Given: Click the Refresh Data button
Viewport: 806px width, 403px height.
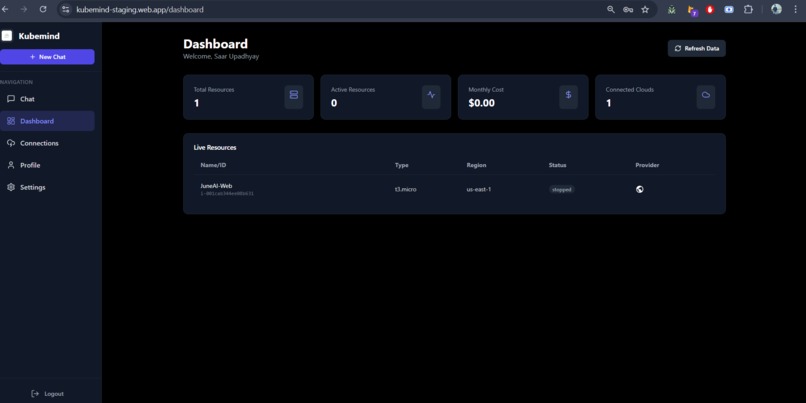Looking at the screenshot, I should pyautogui.click(x=697, y=48).
